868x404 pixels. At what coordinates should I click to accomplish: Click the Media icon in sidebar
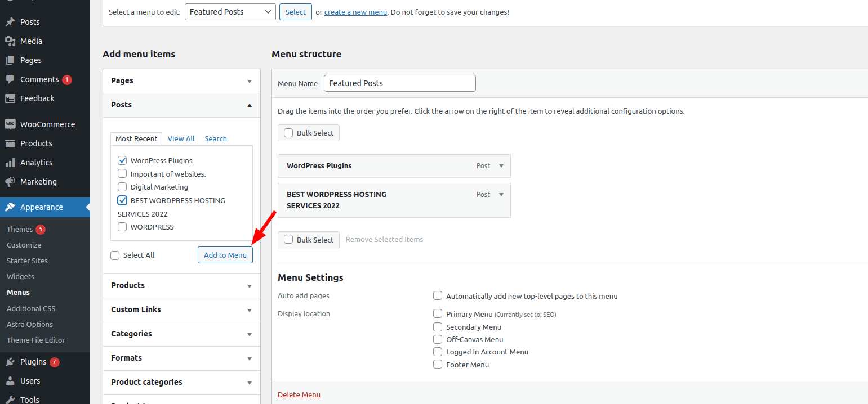[x=10, y=41]
